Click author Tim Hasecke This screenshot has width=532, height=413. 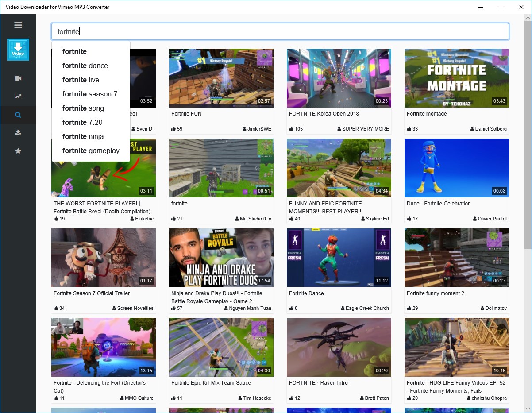pyautogui.click(x=254, y=398)
